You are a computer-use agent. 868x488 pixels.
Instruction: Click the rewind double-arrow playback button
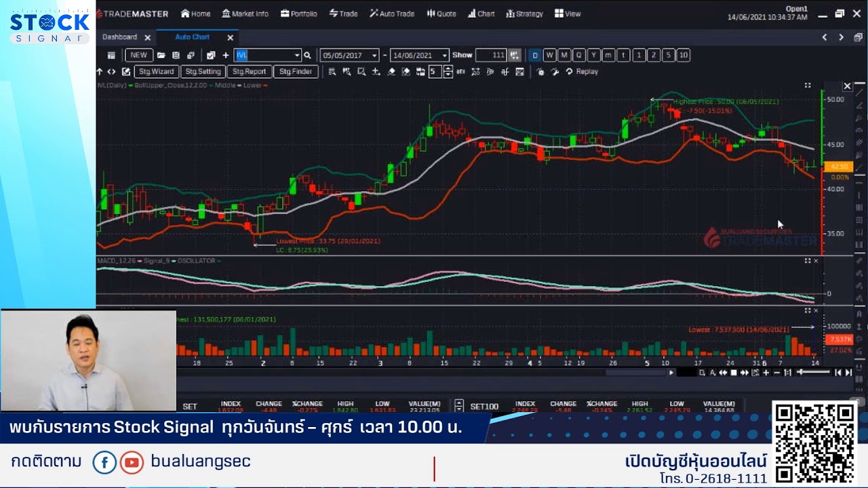(723, 373)
